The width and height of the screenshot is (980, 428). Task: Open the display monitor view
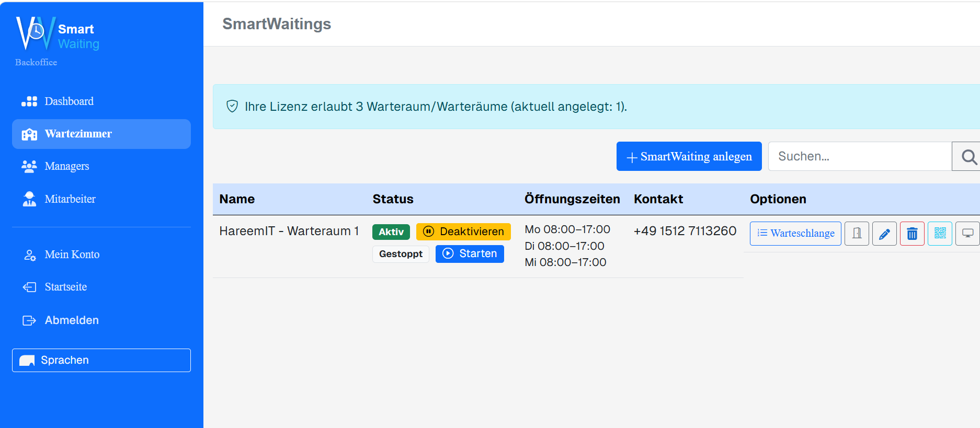(x=967, y=234)
